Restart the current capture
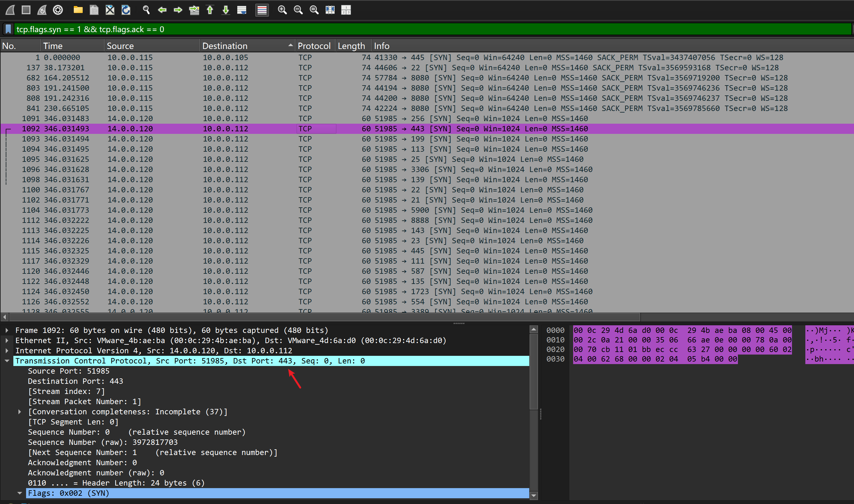 coord(42,10)
